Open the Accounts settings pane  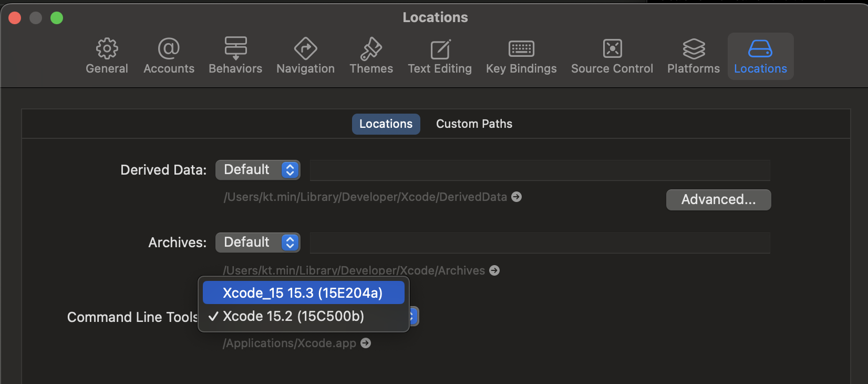click(169, 56)
